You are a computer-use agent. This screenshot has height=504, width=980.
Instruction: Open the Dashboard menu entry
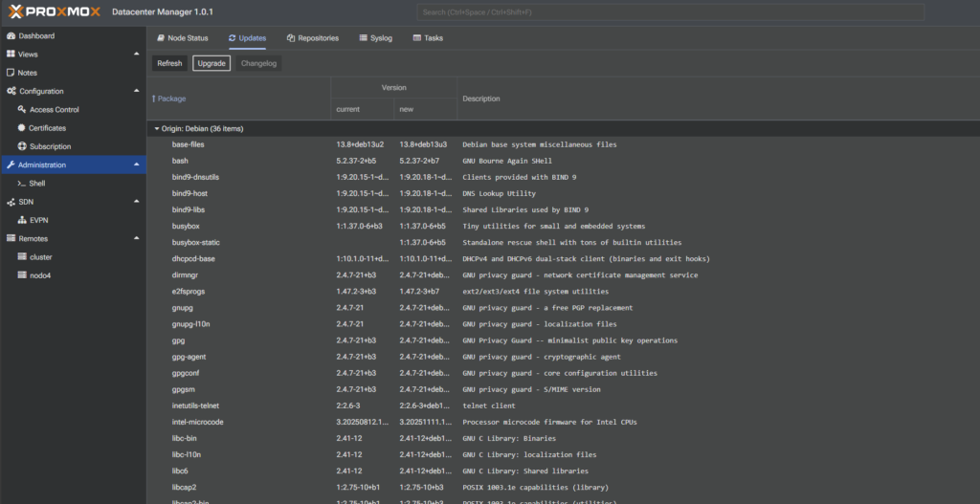point(73,36)
